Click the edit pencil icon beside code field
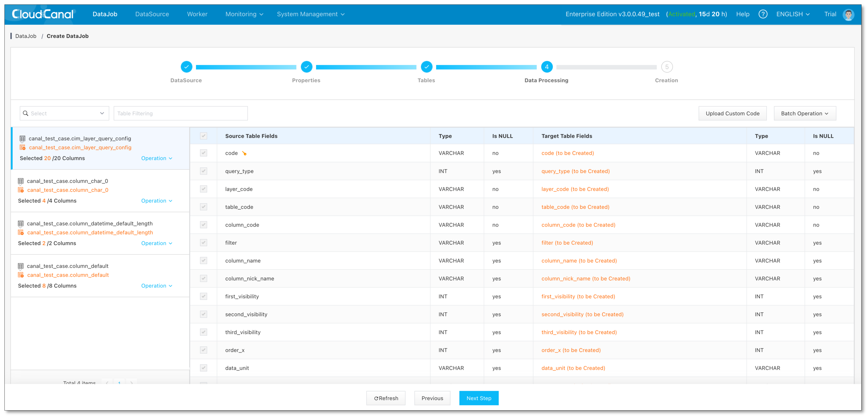The height and width of the screenshot is (417, 868). pos(244,153)
